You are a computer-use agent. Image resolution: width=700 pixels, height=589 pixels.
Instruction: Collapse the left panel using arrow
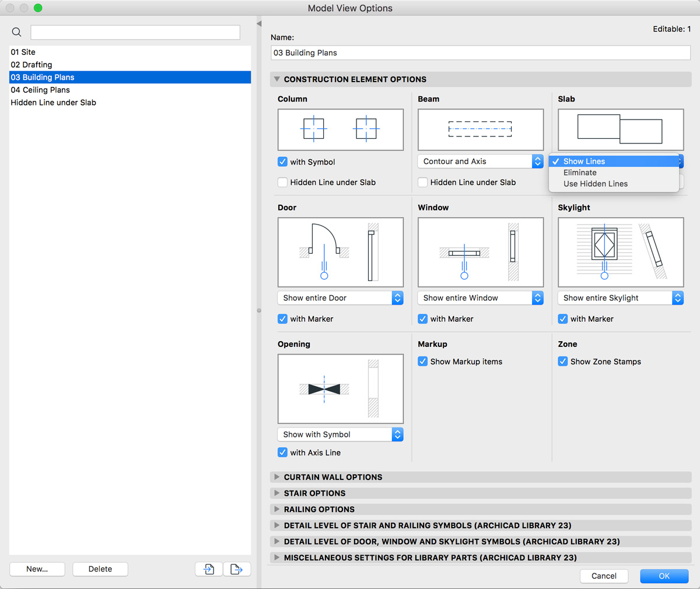click(x=259, y=24)
